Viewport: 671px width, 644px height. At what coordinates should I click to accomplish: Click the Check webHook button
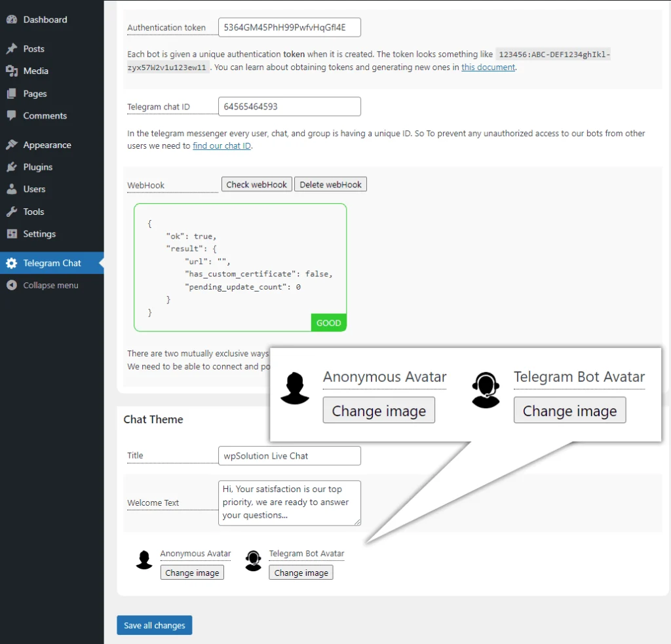point(256,184)
